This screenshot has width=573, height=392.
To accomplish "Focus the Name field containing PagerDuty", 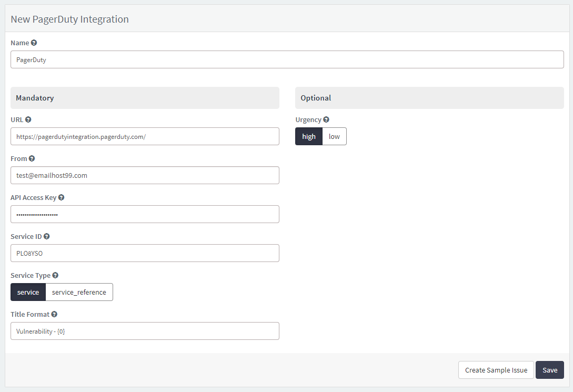I will (287, 59).
